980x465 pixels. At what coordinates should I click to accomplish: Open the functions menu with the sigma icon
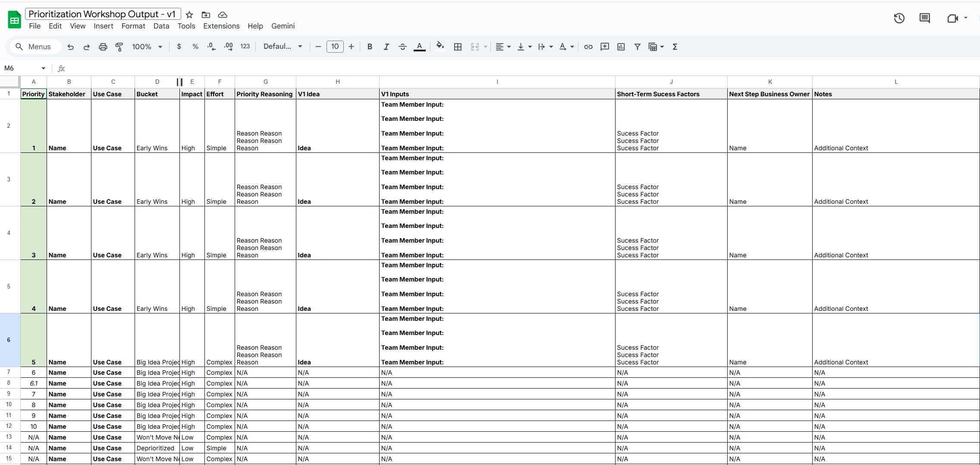tap(675, 47)
